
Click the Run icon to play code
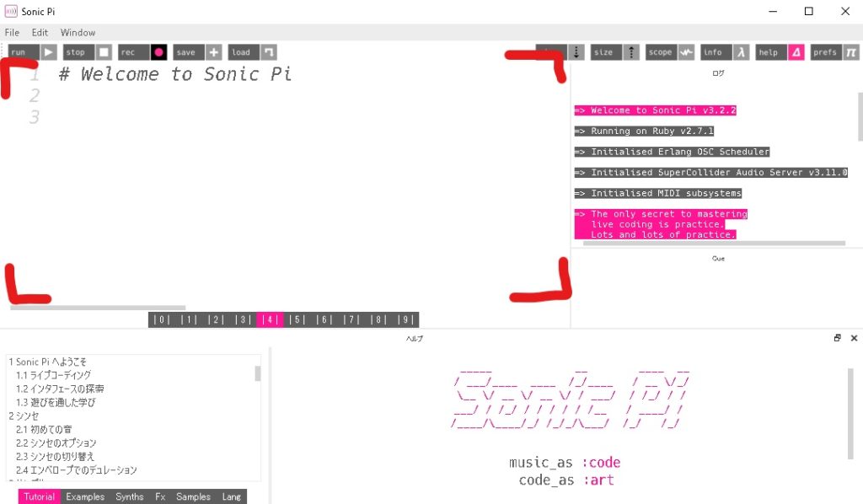(48, 51)
